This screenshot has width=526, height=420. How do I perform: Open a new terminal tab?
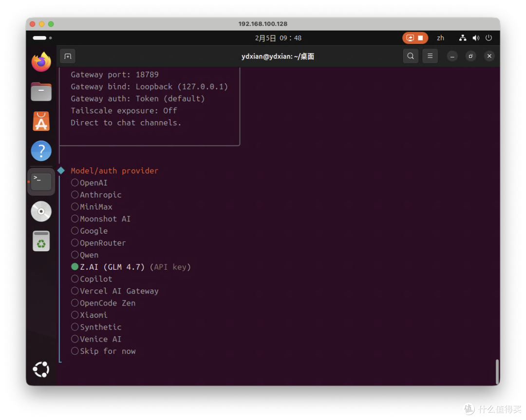click(x=68, y=56)
